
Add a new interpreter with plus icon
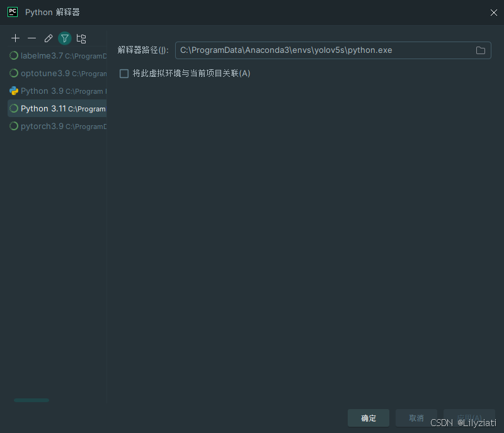coord(15,38)
